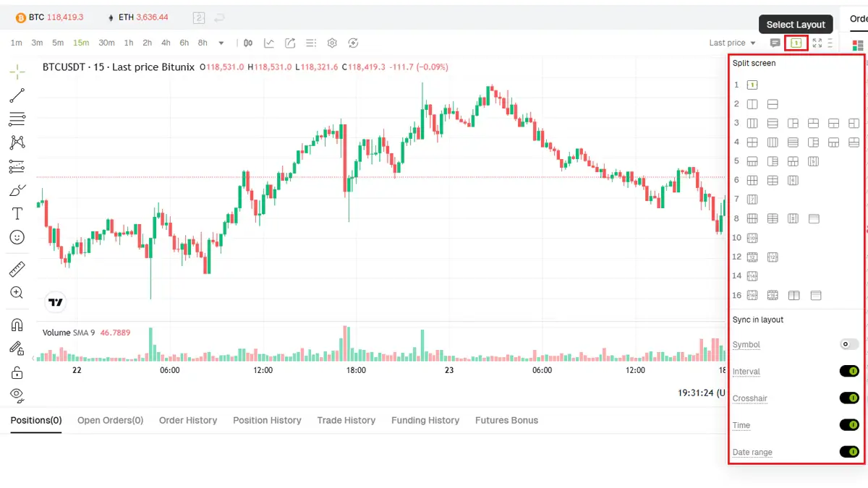Expand more time intervals dropdown arrow
868x488 pixels.
point(221,43)
